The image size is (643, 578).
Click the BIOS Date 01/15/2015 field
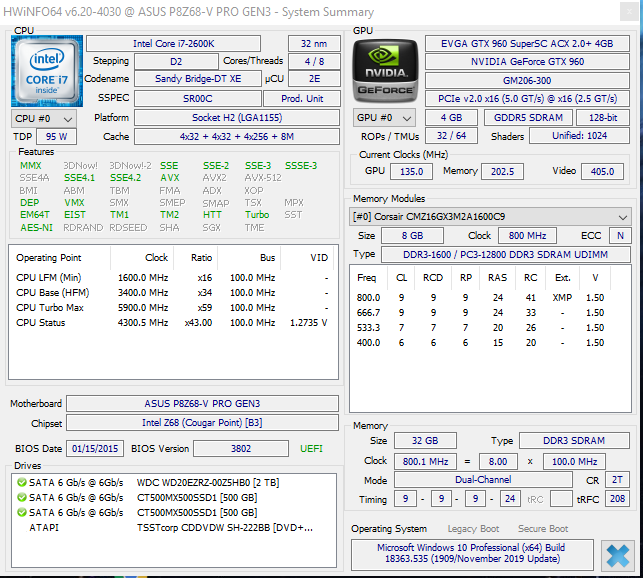95,448
